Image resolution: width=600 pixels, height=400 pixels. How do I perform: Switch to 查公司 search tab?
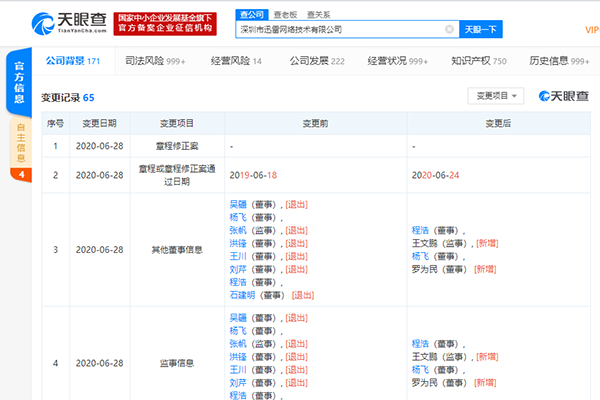[252, 15]
